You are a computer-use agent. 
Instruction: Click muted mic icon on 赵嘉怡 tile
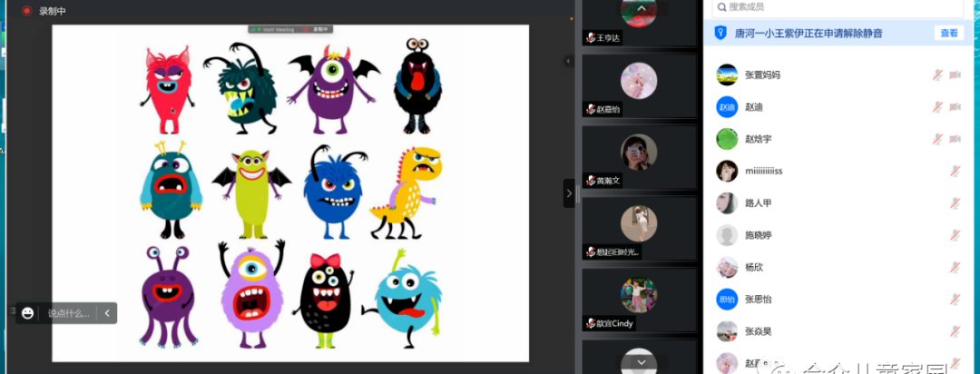pyautogui.click(x=590, y=110)
